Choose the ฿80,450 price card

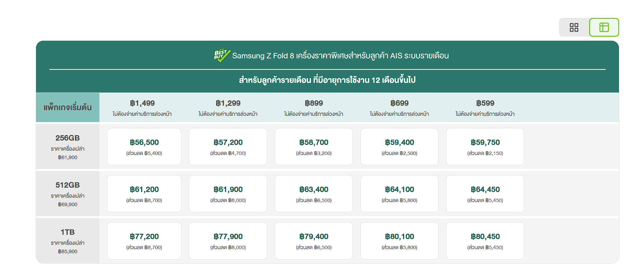(x=485, y=241)
